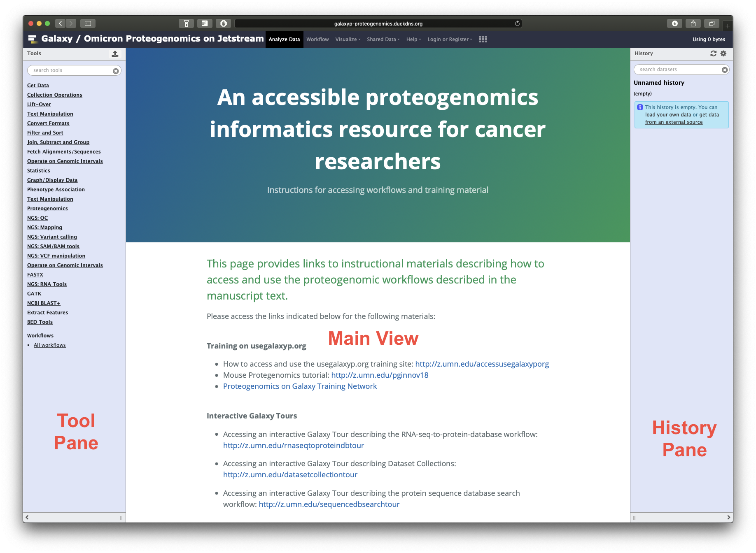The image size is (756, 553).
Task: Open Safari downloads
Action: pos(674,23)
